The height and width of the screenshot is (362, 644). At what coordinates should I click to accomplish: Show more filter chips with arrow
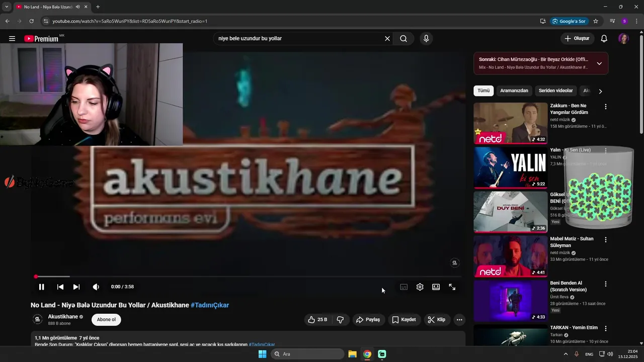click(600, 91)
